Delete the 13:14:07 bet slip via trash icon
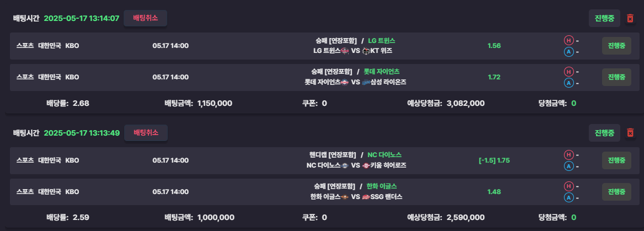This screenshot has width=644, height=231. point(630,18)
